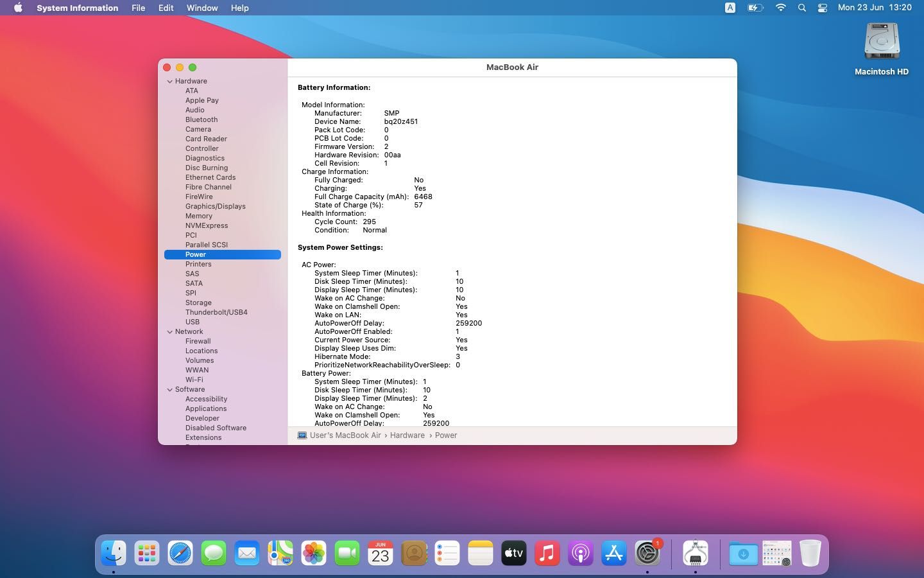Image resolution: width=924 pixels, height=578 pixels.
Task: Open Music app in the Dock
Action: [547, 553]
